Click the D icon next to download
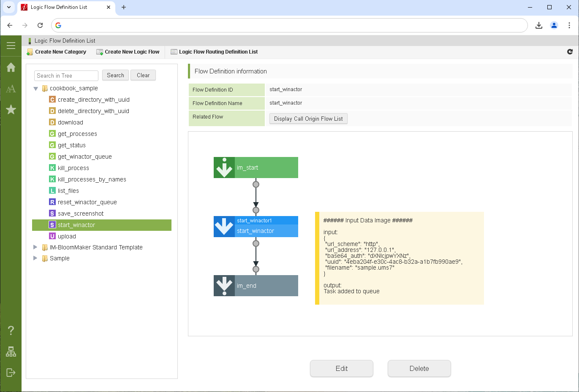 coord(52,122)
